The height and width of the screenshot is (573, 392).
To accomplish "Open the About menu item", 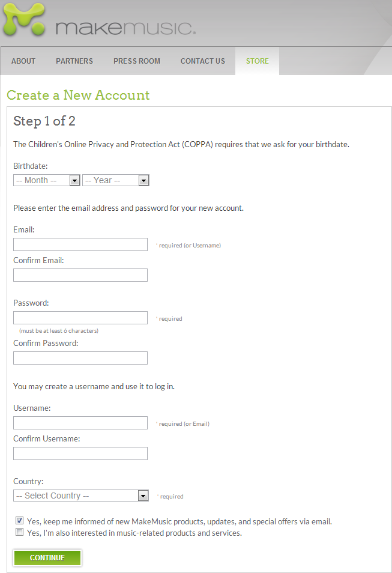I will [x=23, y=61].
